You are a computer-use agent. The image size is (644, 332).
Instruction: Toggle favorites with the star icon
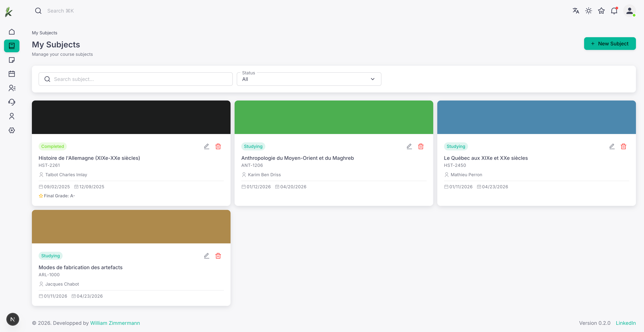(601, 11)
